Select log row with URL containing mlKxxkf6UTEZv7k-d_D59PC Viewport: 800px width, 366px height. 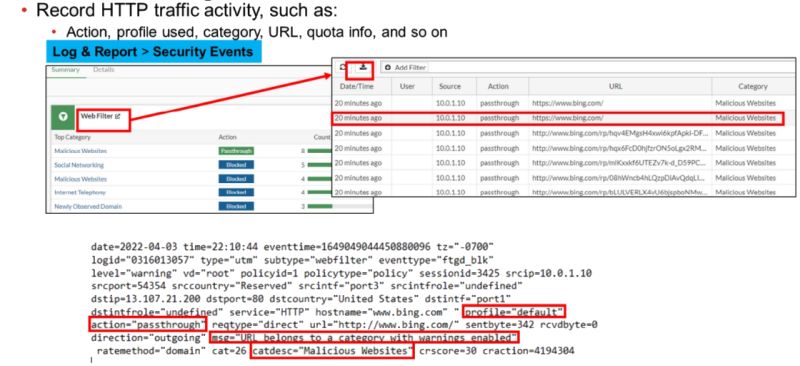[x=564, y=163]
